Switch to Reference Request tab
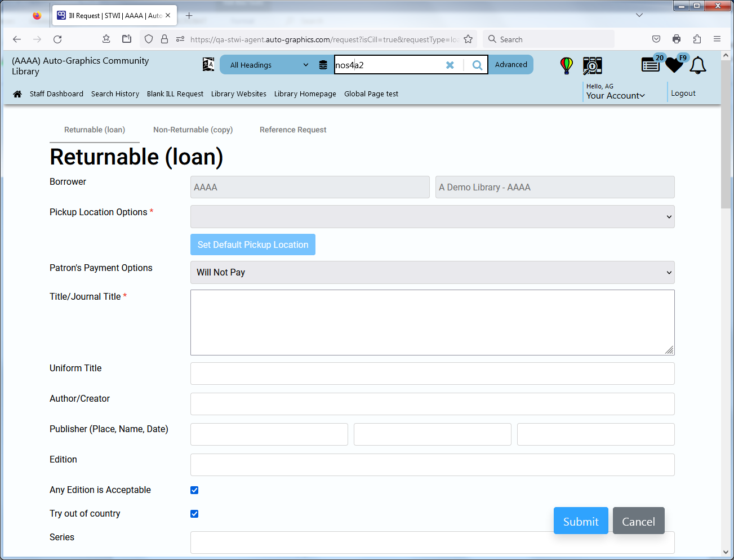734x560 pixels. click(x=293, y=130)
